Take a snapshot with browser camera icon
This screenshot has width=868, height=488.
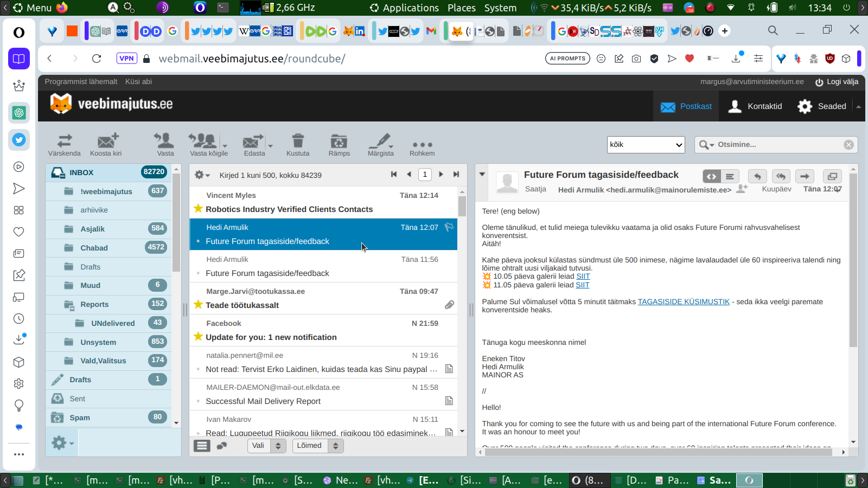click(x=636, y=59)
